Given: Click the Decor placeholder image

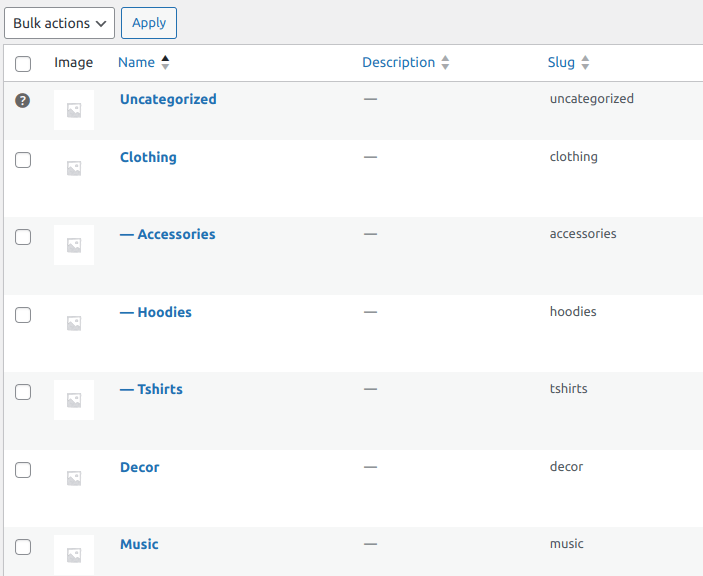Looking at the screenshot, I should click(74, 478).
